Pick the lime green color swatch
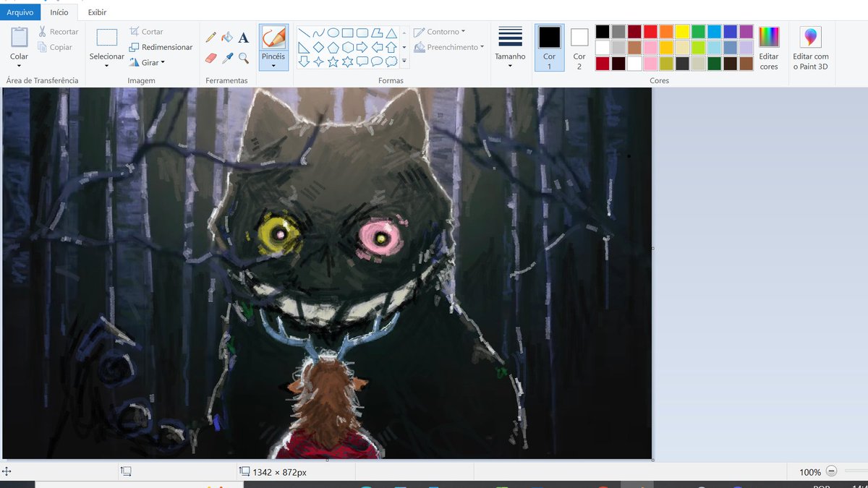Viewport: 868px width, 488px height. tap(698, 47)
